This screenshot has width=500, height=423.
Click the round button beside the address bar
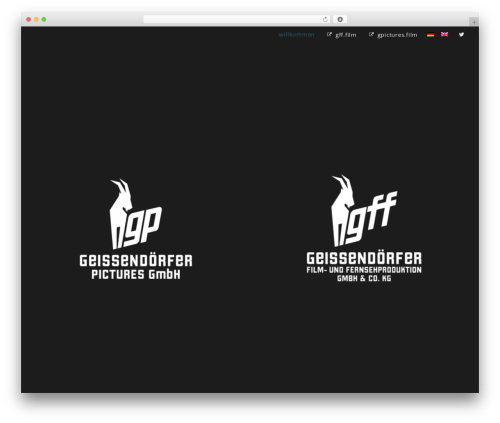point(340,20)
